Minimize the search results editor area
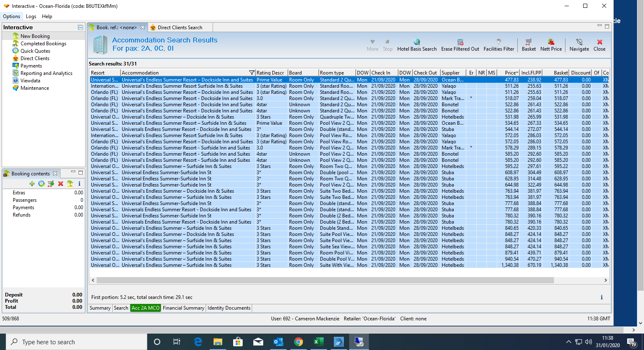Viewport: 644px width, 350px height. click(x=600, y=26)
